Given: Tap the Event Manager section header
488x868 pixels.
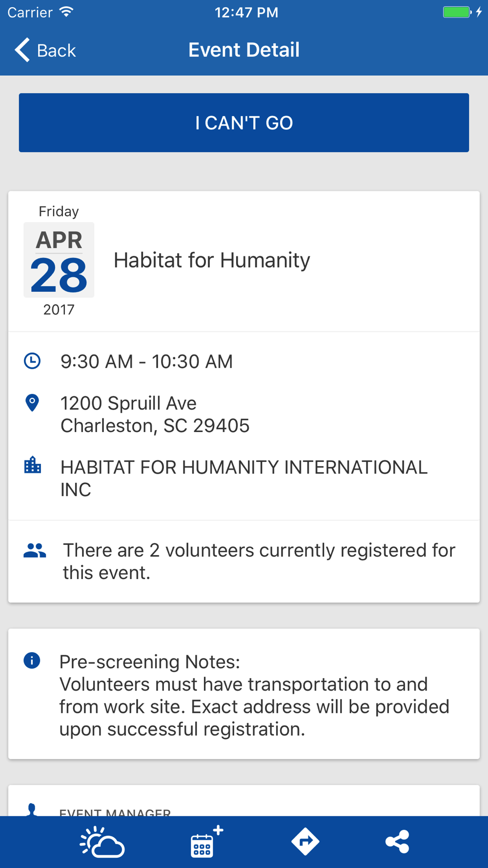Looking at the screenshot, I should 115,811.
